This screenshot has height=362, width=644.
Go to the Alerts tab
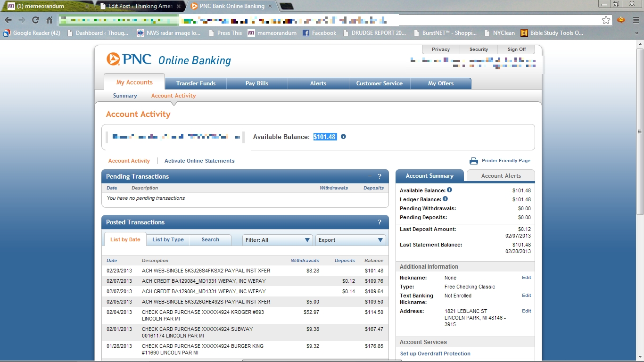click(318, 83)
